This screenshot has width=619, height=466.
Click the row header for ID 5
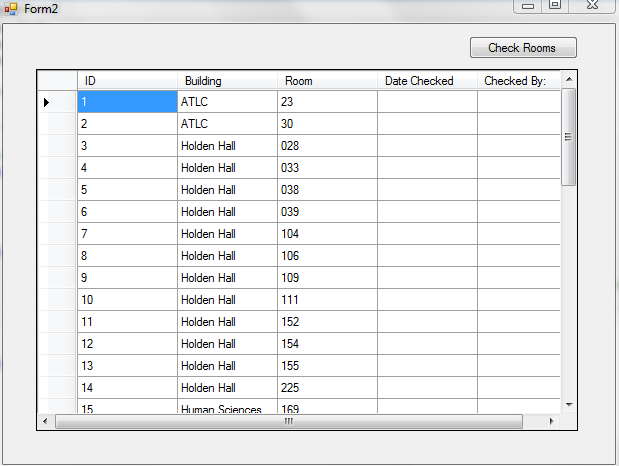coord(58,190)
